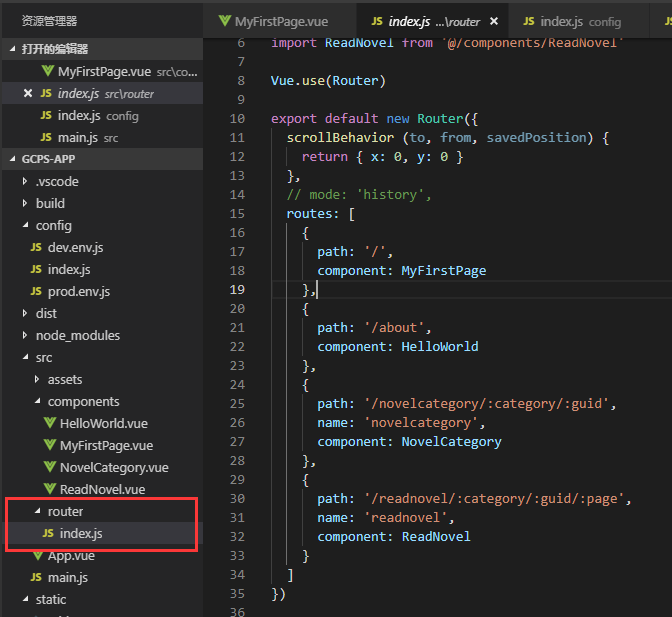Click 'routes: [' in the code
The height and width of the screenshot is (617, 672).
point(321,214)
